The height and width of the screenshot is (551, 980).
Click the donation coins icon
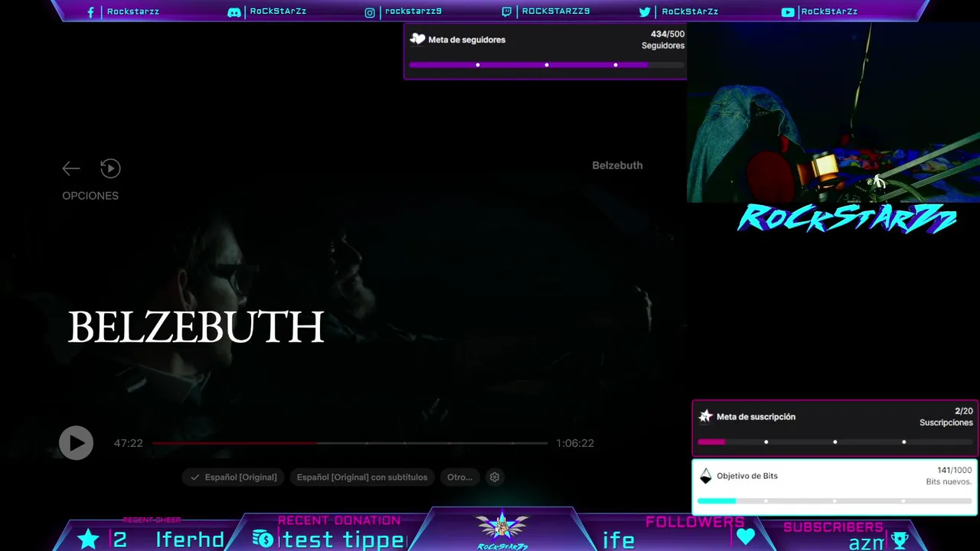click(x=263, y=539)
